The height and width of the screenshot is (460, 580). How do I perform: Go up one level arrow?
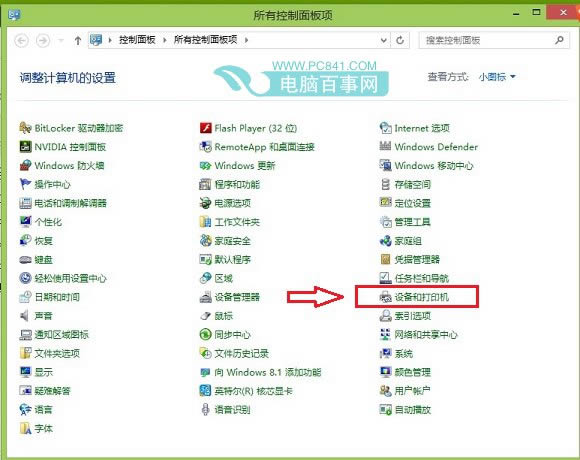coord(78,40)
